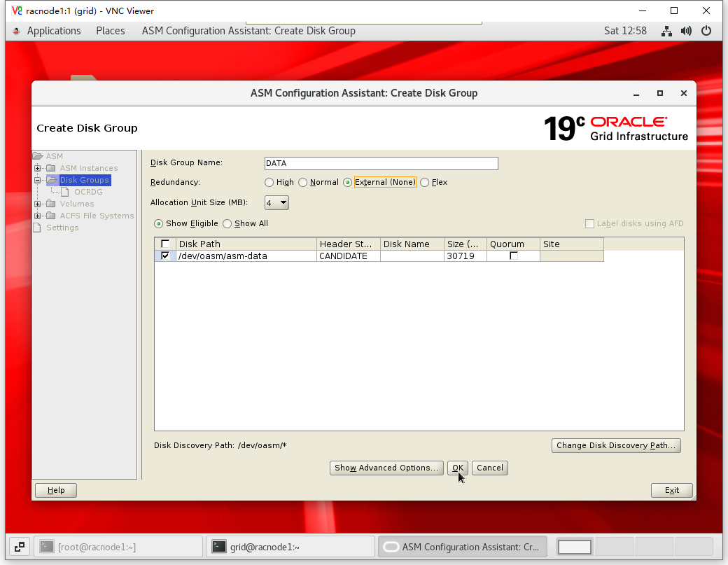Image resolution: width=728 pixels, height=565 pixels.
Task: Open the power menu icon
Action: 706,31
